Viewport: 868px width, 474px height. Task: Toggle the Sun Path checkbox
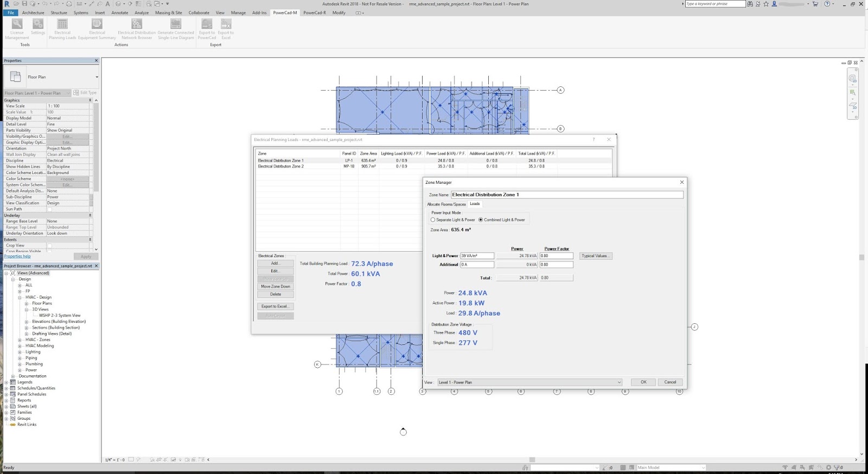[x=49, y=209]
